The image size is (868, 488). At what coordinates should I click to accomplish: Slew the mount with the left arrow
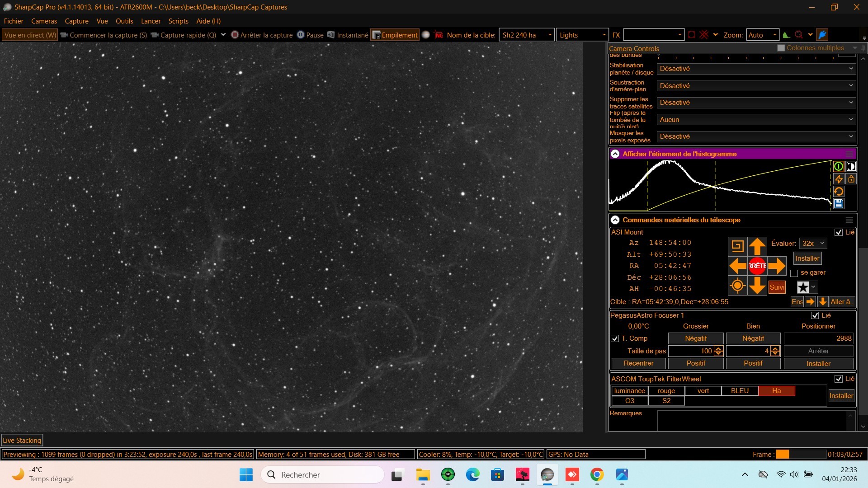click(x=738, y=266)
